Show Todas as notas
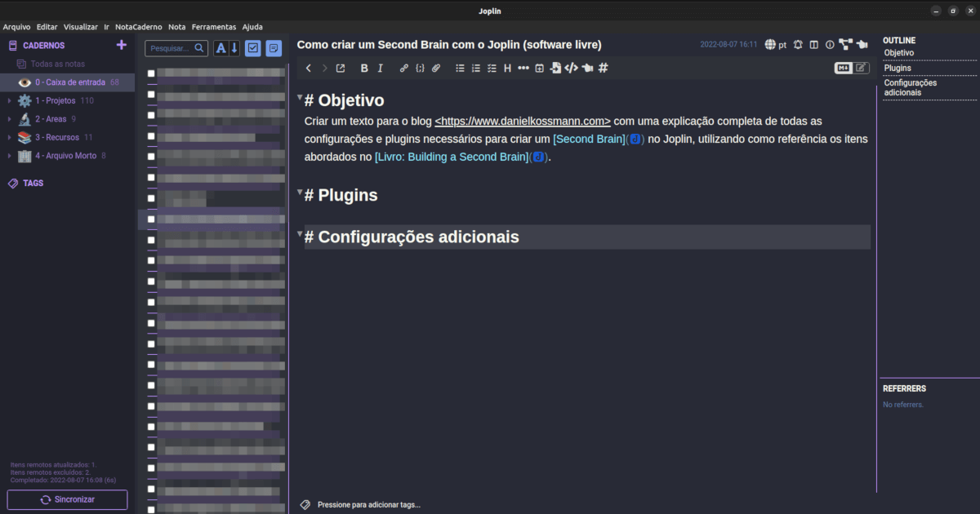 click(58, 64)
